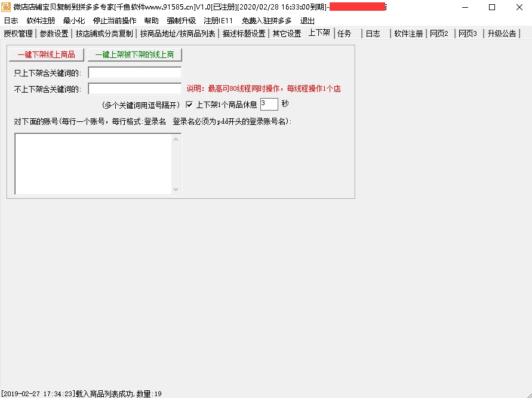Click inside the account list text area
Viewport: 532px width, 398px height.
(x=93, y=164)
